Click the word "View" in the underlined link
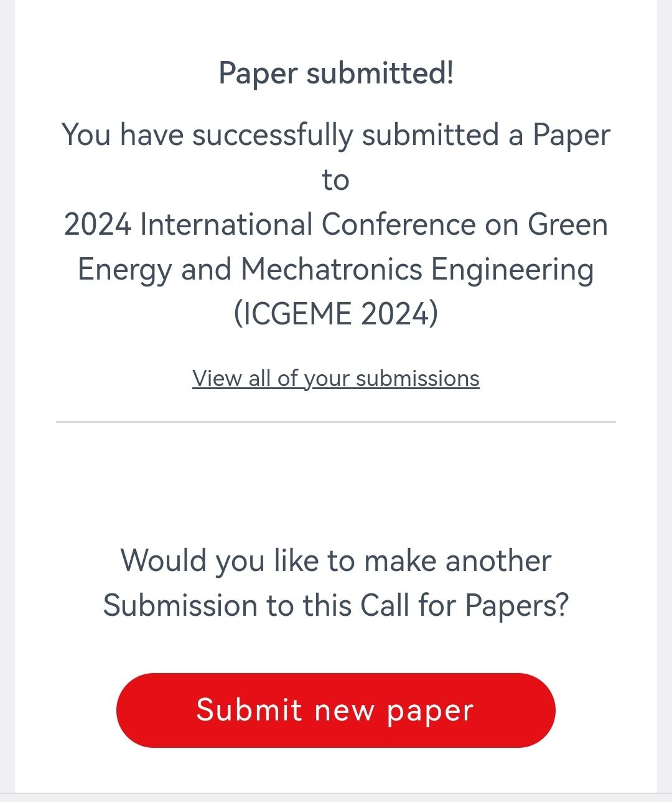This screenshot has width=672, height=802. (217, 378)
